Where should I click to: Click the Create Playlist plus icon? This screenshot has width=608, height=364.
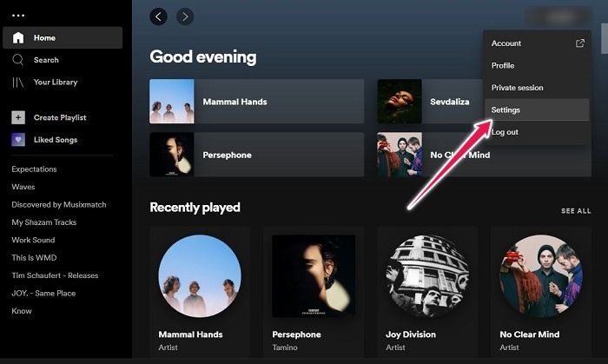tap(18, 117)
